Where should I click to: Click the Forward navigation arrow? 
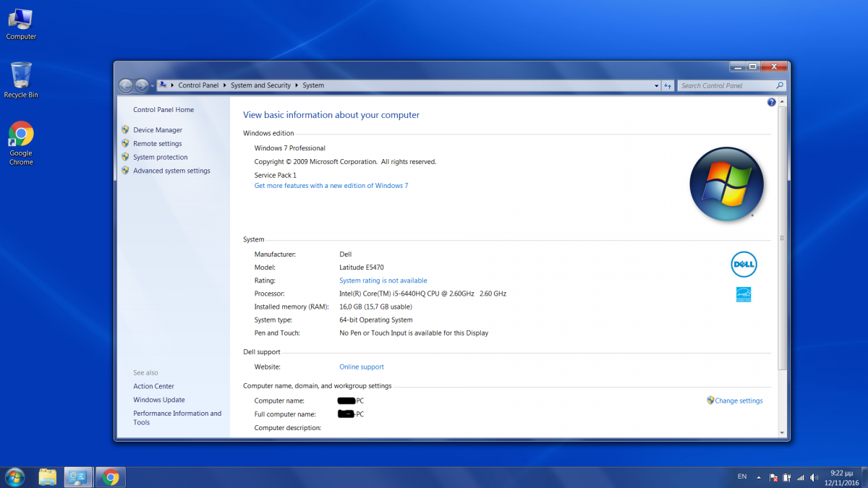[142, 85]
